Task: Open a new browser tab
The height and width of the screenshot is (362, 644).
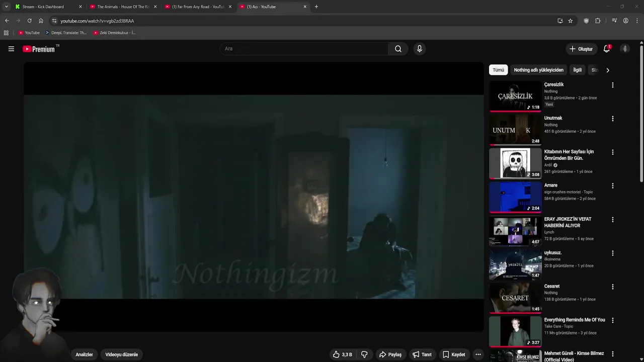Action: [x=316, y=7]
